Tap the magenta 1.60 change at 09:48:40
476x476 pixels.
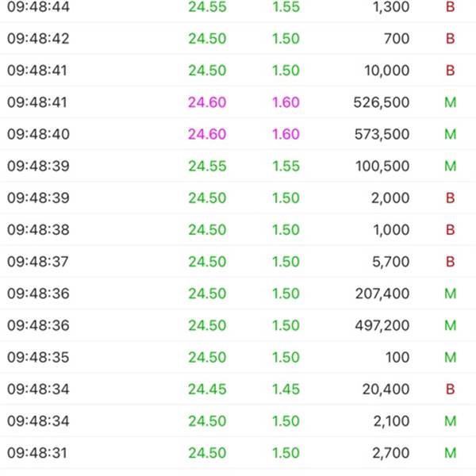(286, 134)
